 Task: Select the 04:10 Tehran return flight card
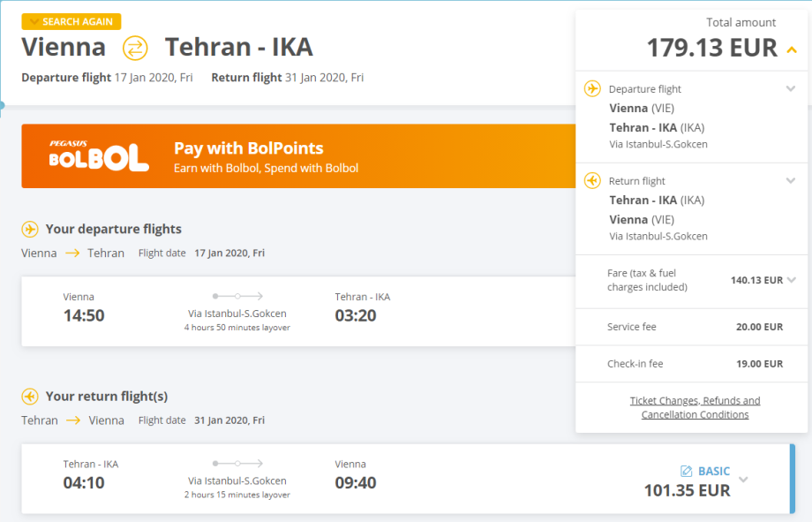coord(291,479)
